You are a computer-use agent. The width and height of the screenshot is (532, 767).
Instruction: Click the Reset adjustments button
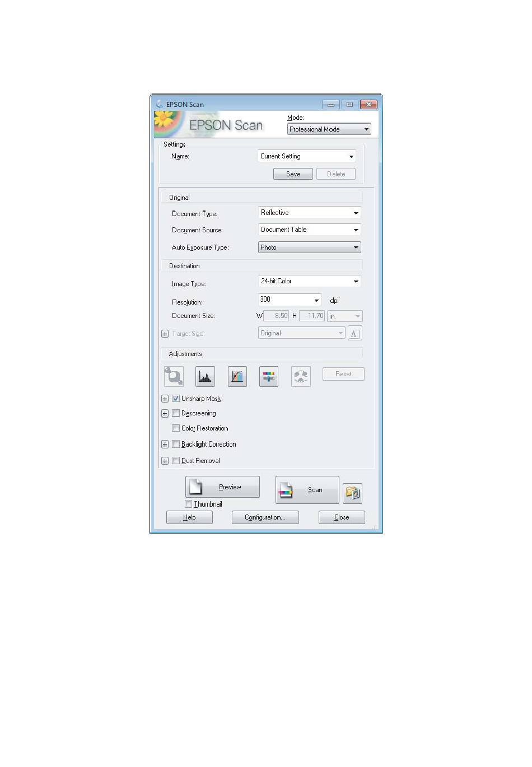coord(343,374)
